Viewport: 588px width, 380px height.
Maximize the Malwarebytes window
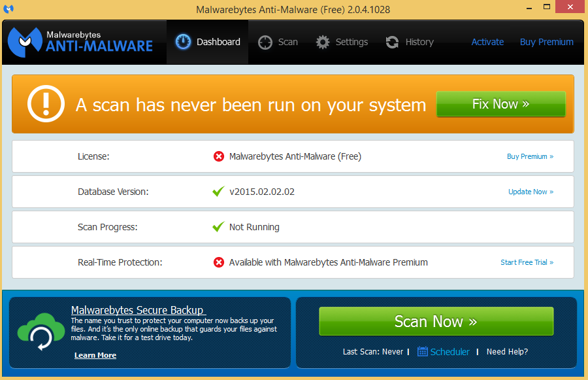(547, 7)
